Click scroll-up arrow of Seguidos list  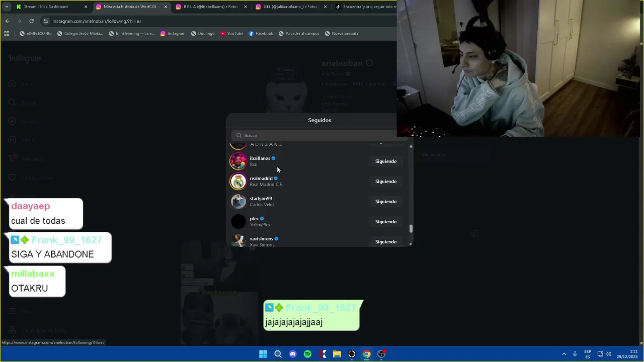tap(411, 146)
